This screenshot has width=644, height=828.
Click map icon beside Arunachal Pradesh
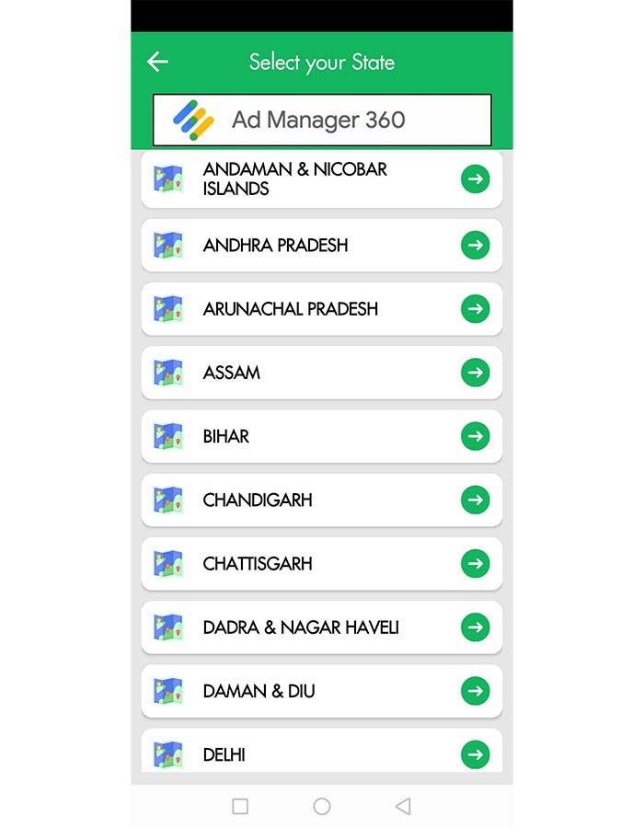[167, 309]
